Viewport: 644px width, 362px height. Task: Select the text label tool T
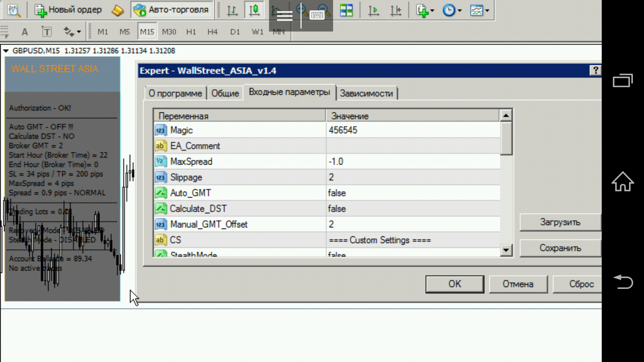click(47, 32)
